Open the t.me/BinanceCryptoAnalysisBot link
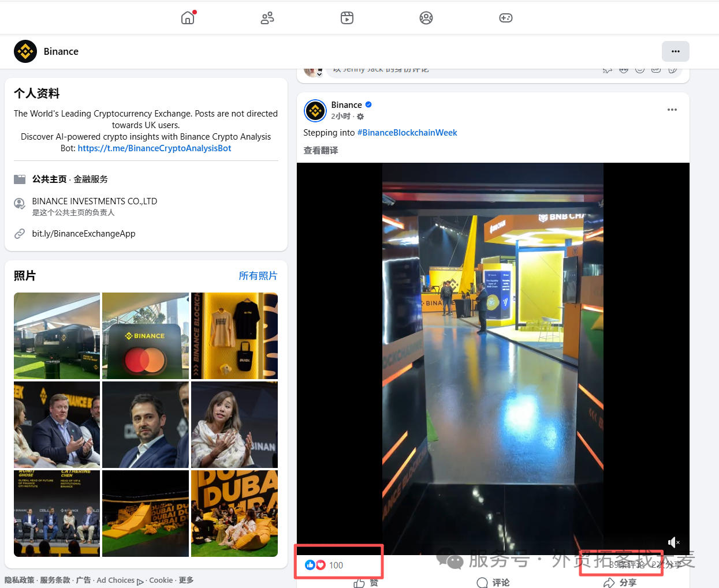This screenshot has height=588, width=719. pyautogui.click(x=154, y=148)
